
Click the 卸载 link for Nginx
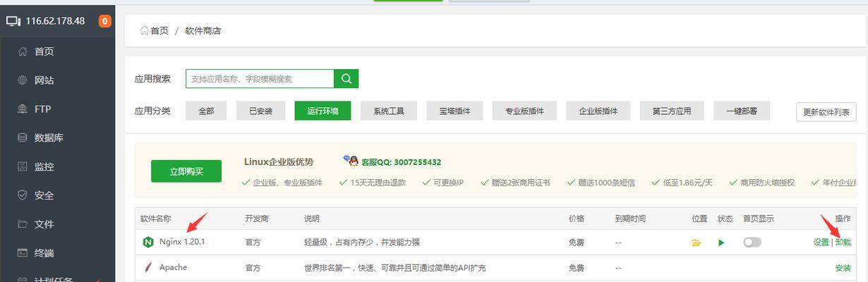tap(843, 243)
